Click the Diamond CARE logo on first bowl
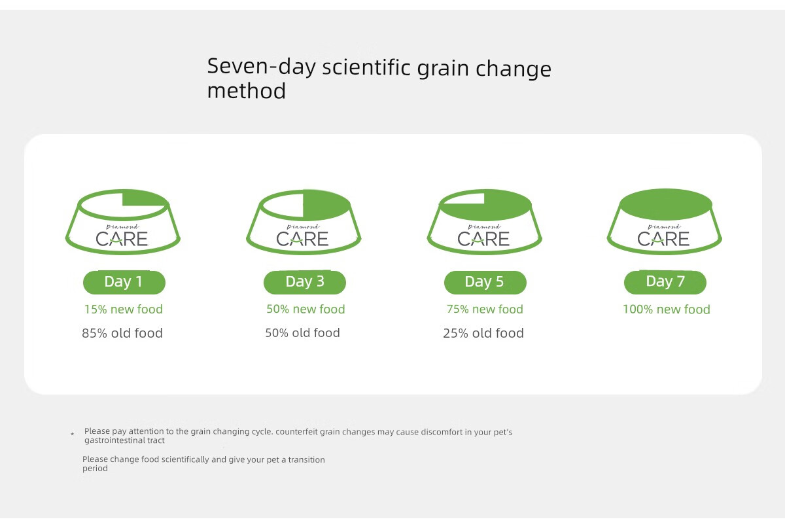This screenshot has width=785, height=532. [x=122, y=236]
